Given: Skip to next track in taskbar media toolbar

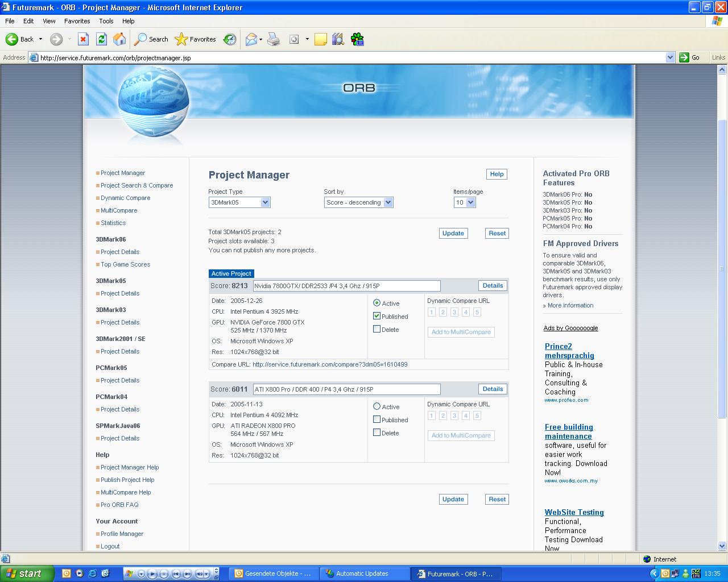Looking at the screenshot, I should (x=187, y=574).
